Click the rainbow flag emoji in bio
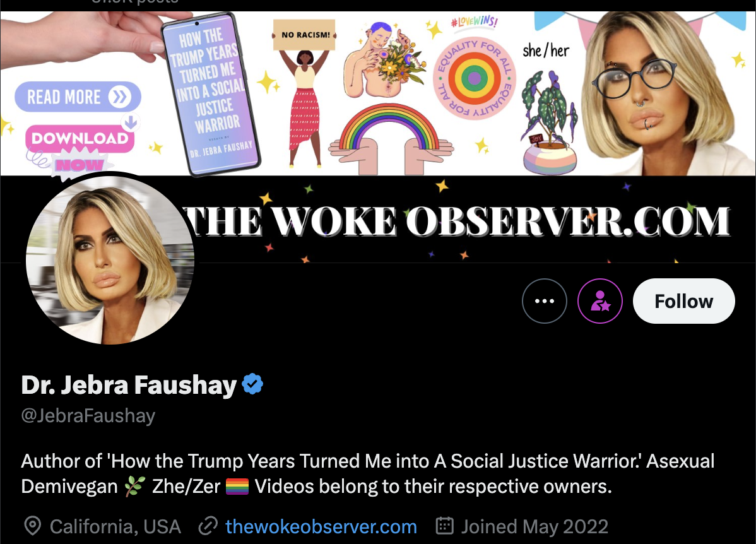Viewport: 756px width, 544px height. pos(237,487)
